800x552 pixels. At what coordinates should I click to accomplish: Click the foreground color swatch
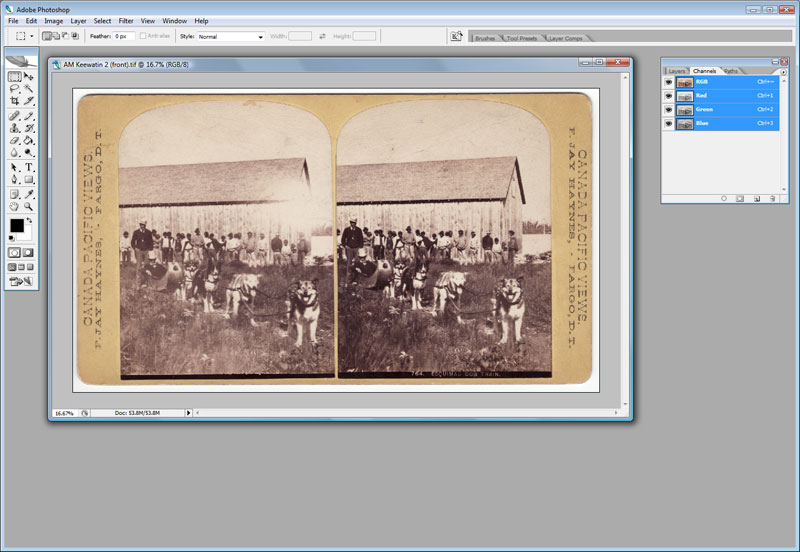17,227
